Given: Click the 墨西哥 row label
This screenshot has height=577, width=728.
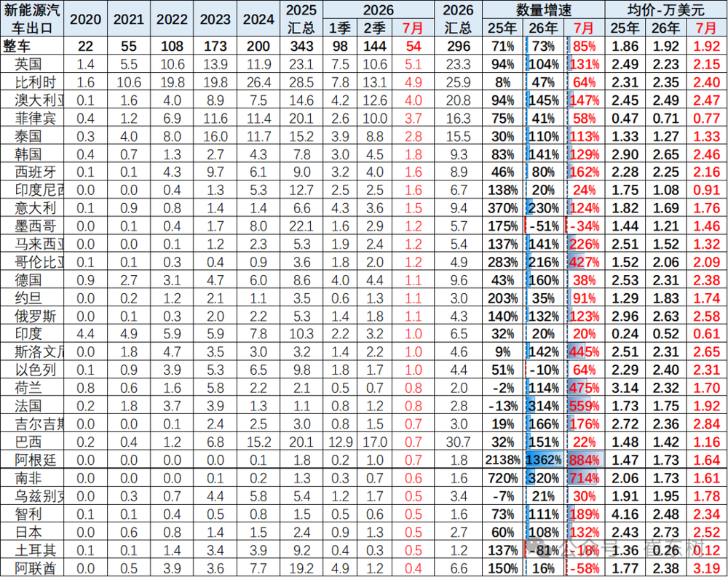Looking at the screenshot, I should [x=35, y=226].
